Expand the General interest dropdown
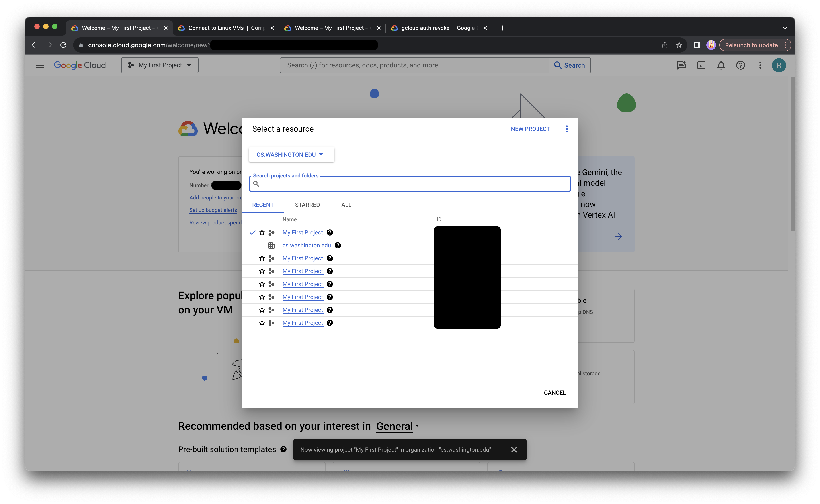This screenshot has width=820, height=504. tap(397, 426)
